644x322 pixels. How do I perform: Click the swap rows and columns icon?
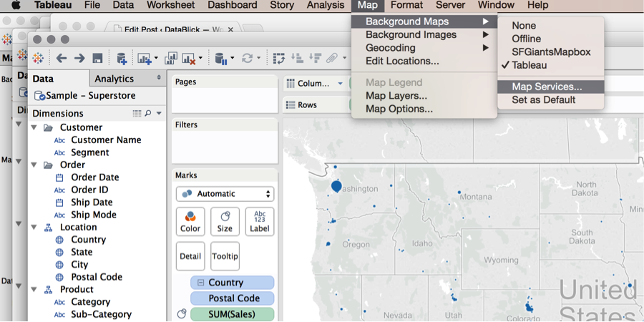279,58
